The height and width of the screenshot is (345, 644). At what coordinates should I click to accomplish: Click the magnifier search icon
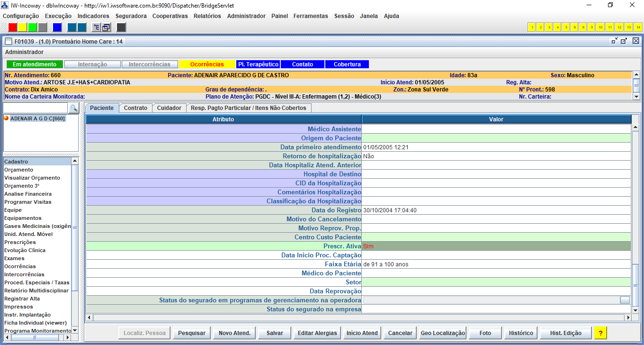coord(74,109)
